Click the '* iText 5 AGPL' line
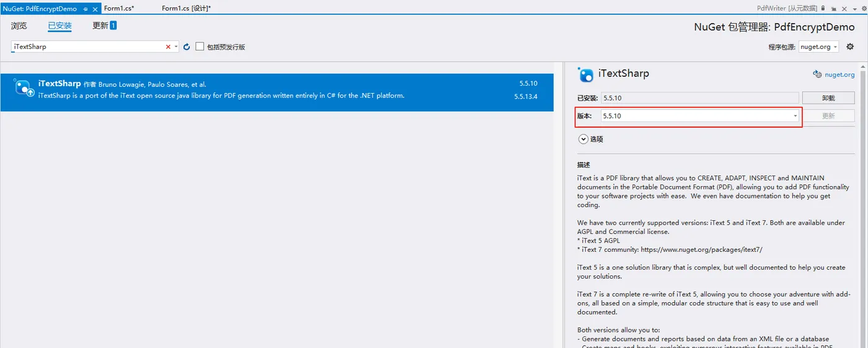Viewport: 868px width, 348px height. click(598, 241)
